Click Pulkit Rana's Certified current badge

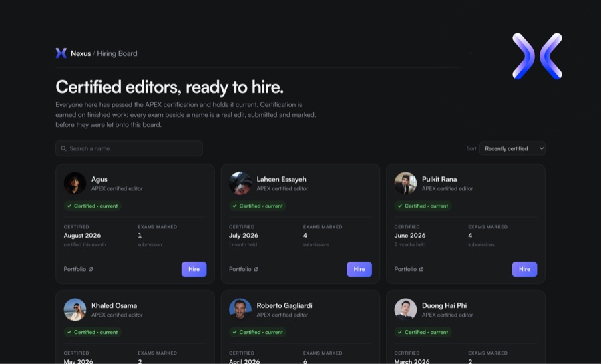point(423,206)
